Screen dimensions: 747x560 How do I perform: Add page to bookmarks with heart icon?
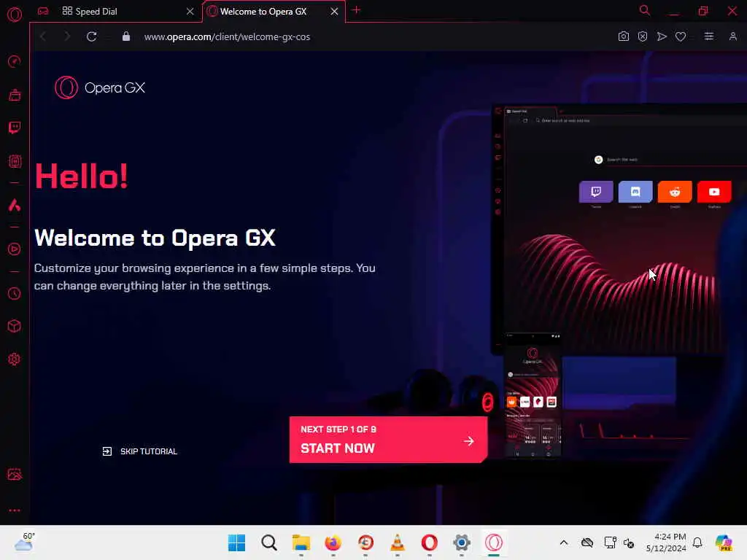coord(681,36)
